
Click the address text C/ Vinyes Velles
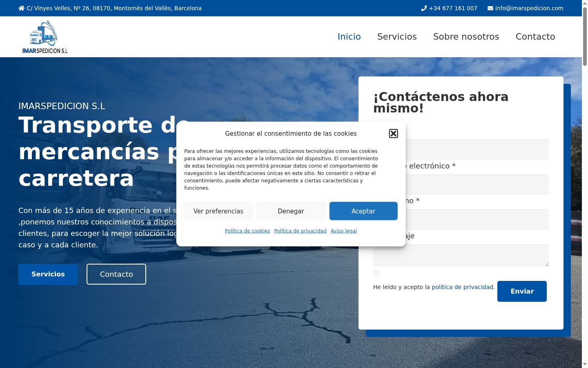click(x=114, y=8)
